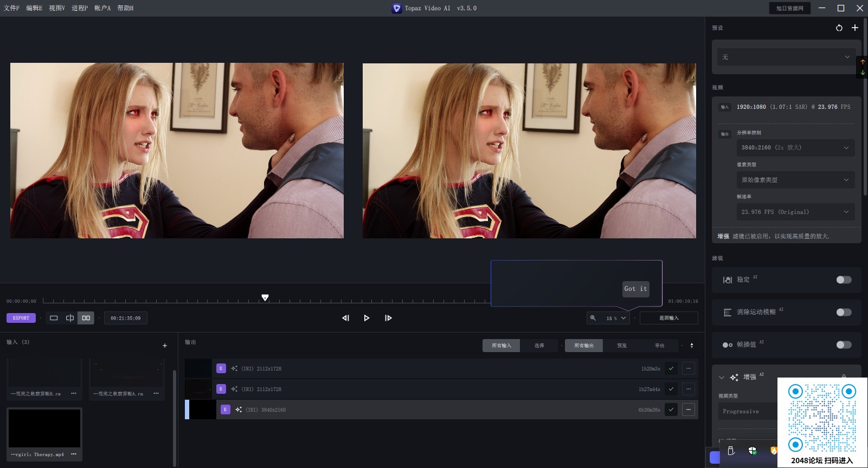The height and width of the screenshot is (468, 868).
Task: Open options for 算帐A.rm input
Action: coord(156,393)
